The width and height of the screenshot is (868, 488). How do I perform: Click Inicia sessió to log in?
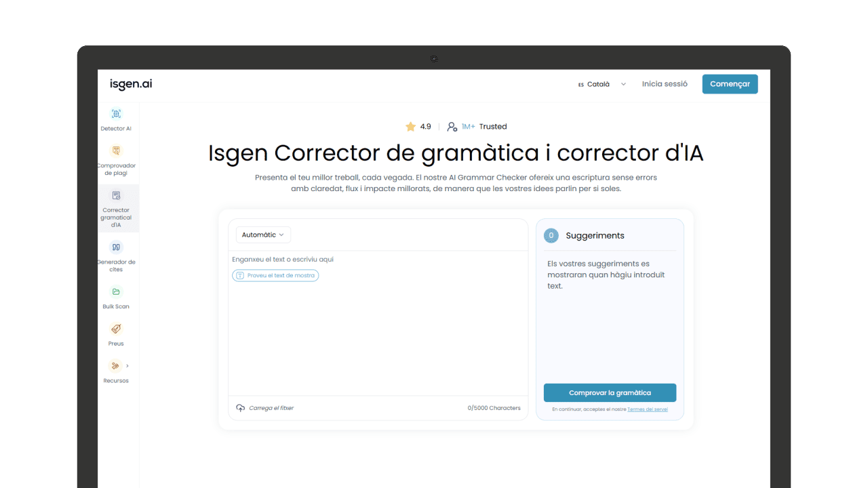(x=665, y=83)
